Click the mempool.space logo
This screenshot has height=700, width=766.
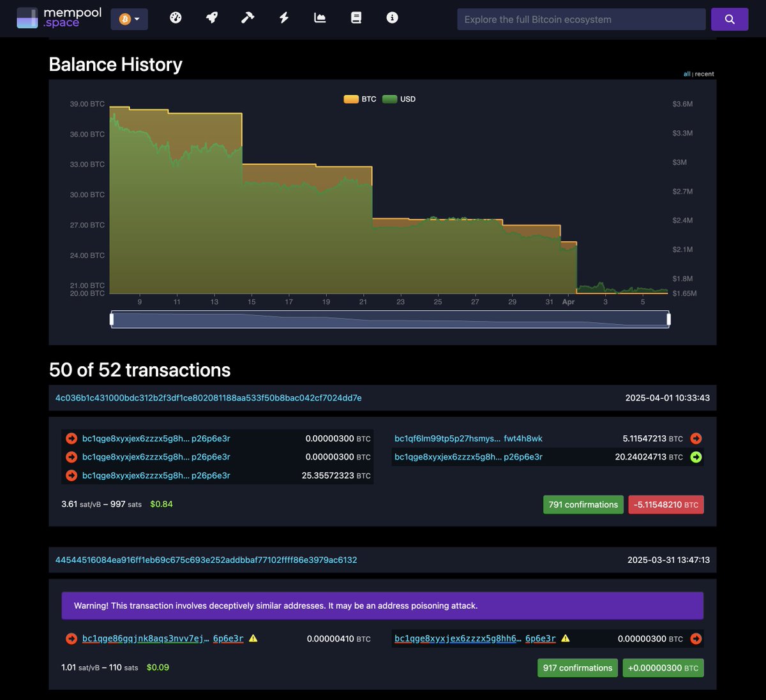(57, 17)
